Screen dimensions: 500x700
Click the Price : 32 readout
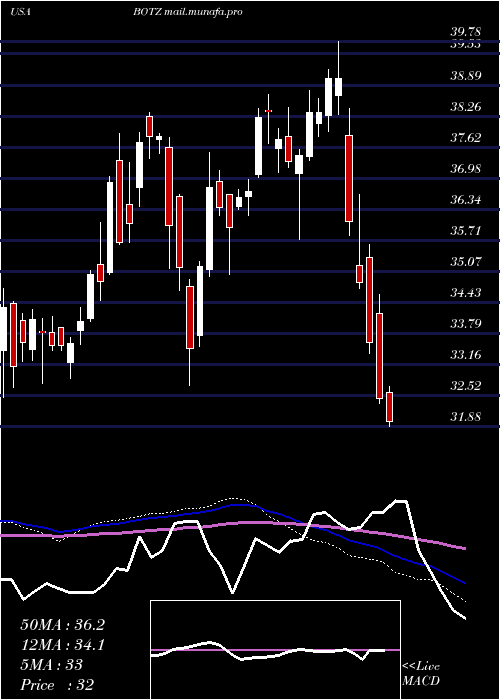coord(57,685)
